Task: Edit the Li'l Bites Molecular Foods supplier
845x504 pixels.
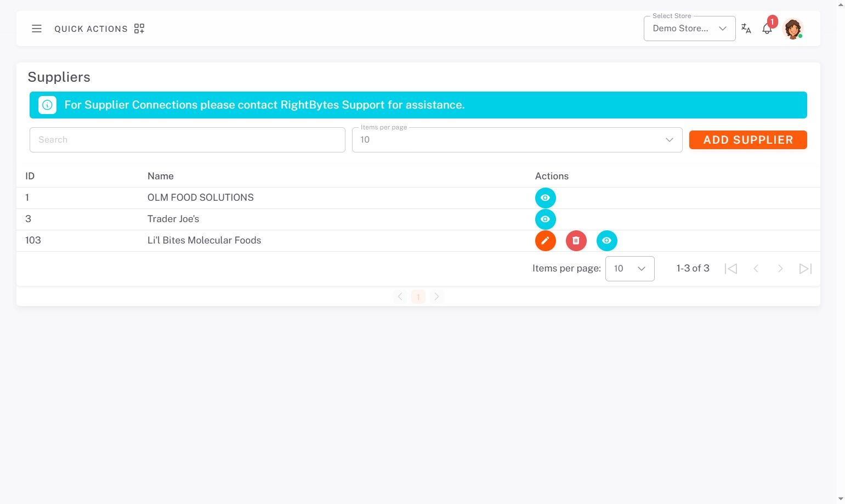Action: click(545, 241)
